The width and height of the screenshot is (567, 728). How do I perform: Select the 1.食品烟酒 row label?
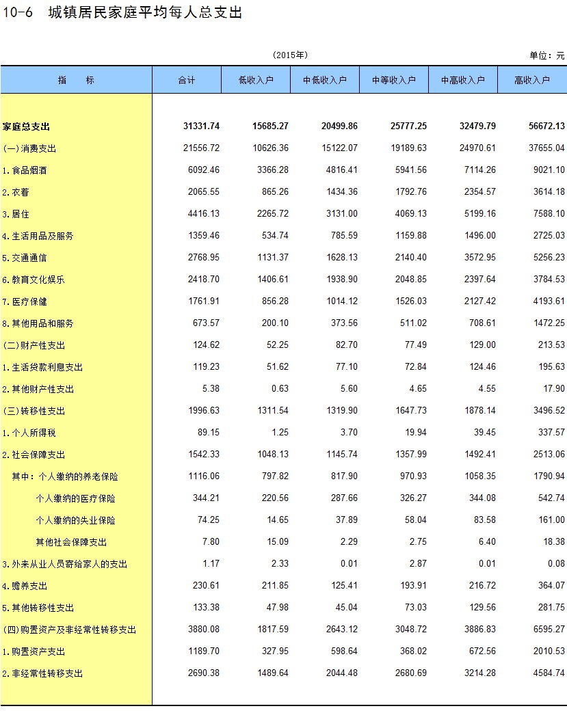coord(25,170)
